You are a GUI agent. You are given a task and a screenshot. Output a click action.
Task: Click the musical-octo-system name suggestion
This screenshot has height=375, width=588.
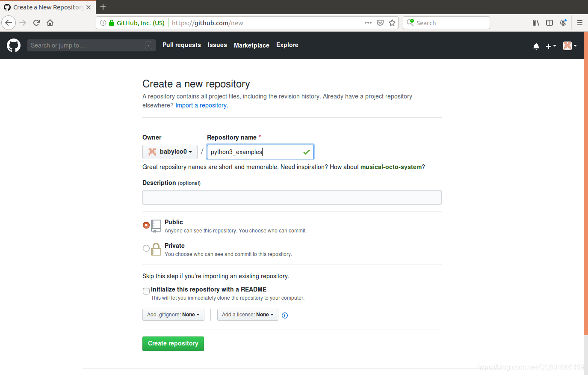click(391, 167)
